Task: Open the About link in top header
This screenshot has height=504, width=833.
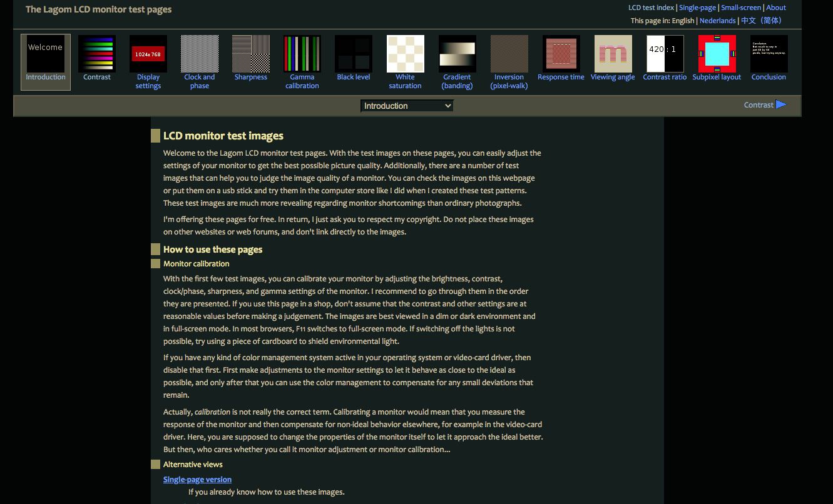Action: coord(776,8)
